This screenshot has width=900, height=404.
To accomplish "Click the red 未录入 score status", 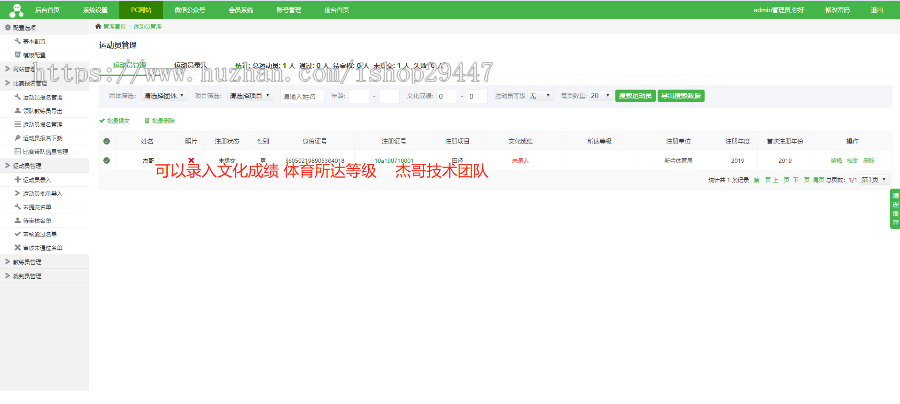I will click(x=520, y=161).
